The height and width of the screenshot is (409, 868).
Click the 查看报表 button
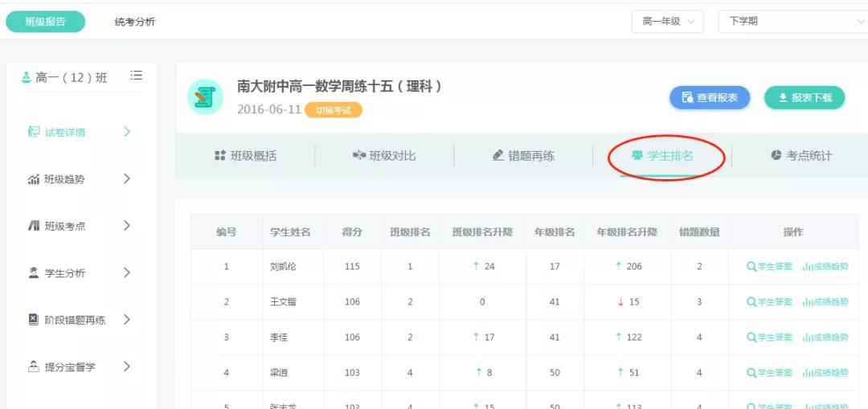(x=710, y=98)
